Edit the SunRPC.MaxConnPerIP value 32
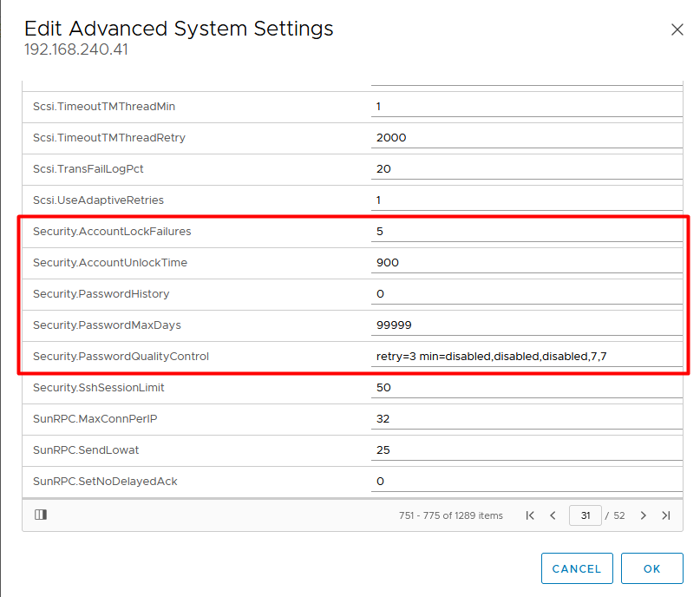 (x=527, y=419)
